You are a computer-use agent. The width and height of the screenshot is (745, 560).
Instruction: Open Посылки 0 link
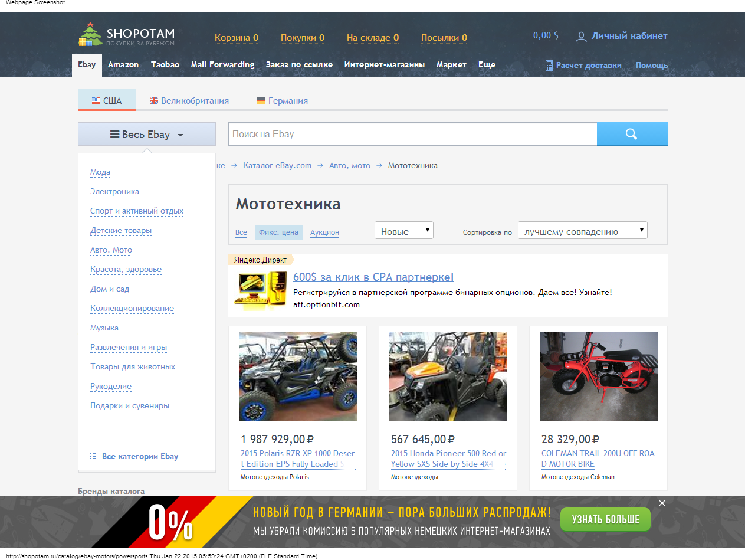click(x=444, y=38)
